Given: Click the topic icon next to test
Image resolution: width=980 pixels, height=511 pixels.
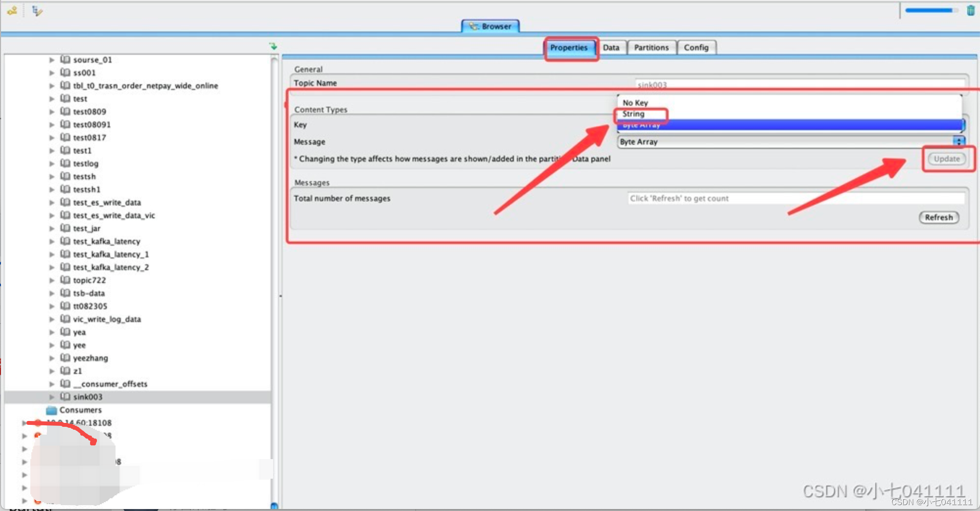Looking at the screenshot, I should pos(65,98).
